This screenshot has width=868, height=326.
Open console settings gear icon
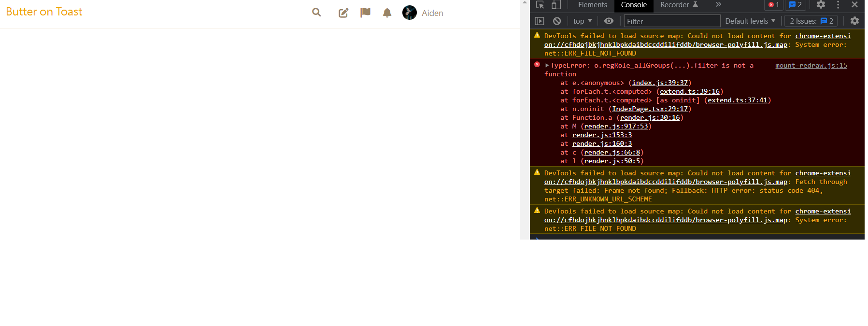(854, 21)
